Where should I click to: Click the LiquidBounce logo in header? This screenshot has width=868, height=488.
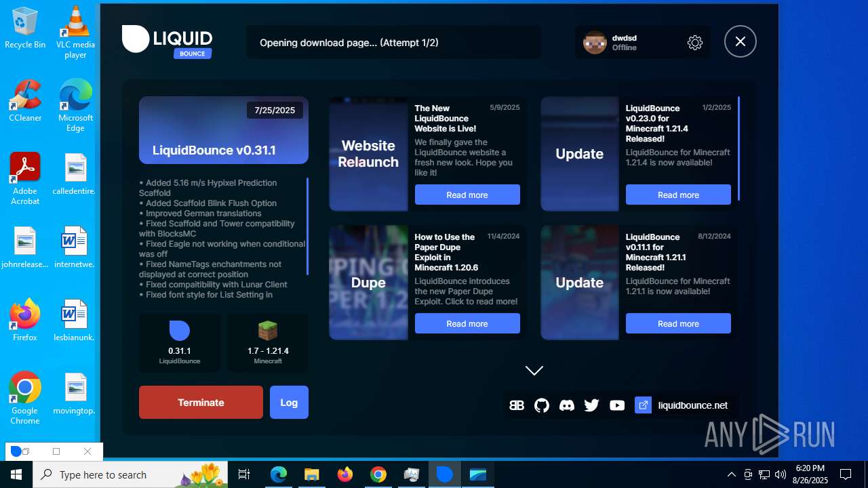point(167,42)
